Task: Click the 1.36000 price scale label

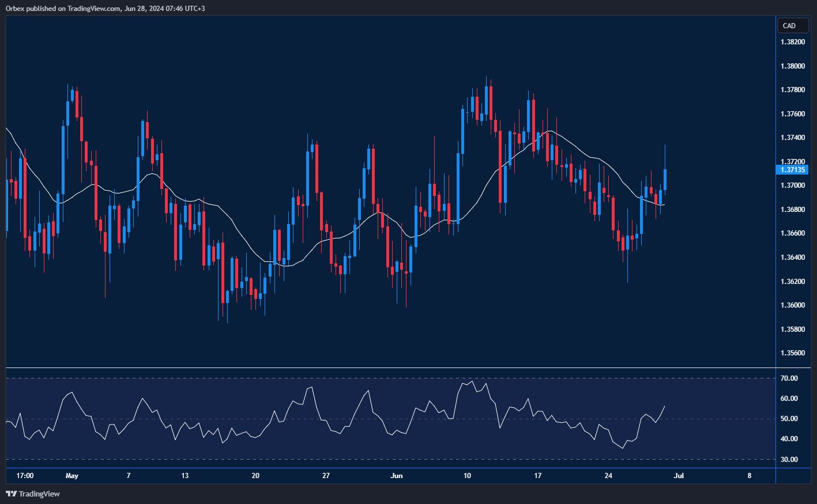Action: 793,305
